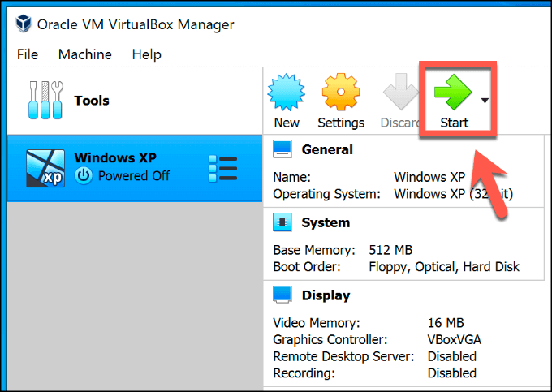Click the New virtual machine icon

pos(286,93)
